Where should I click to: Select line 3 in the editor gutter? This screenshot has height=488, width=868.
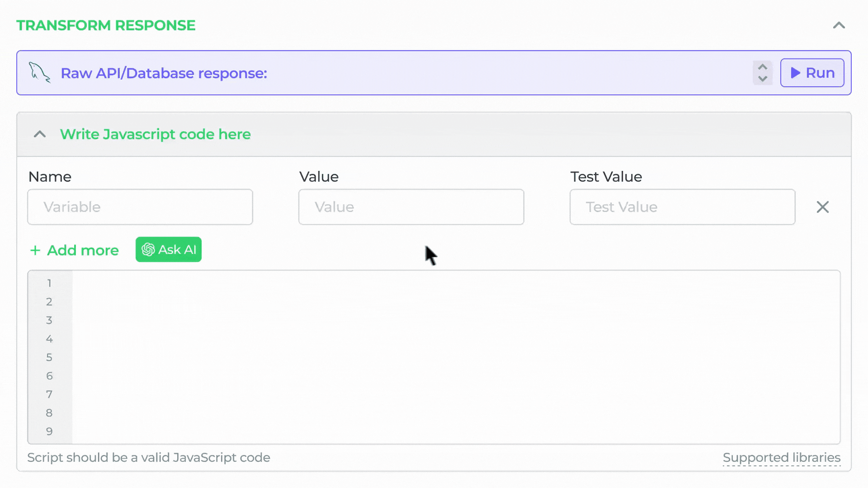pos(49,320)
